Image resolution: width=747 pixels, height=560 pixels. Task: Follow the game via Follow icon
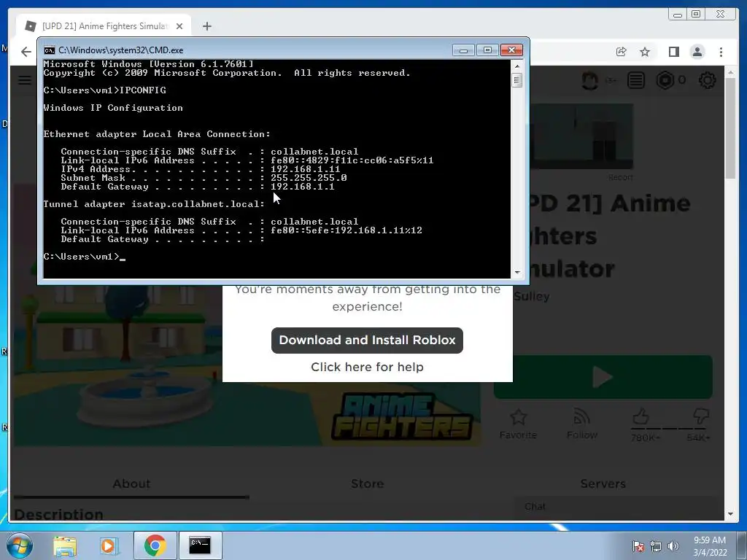[581, 418]
